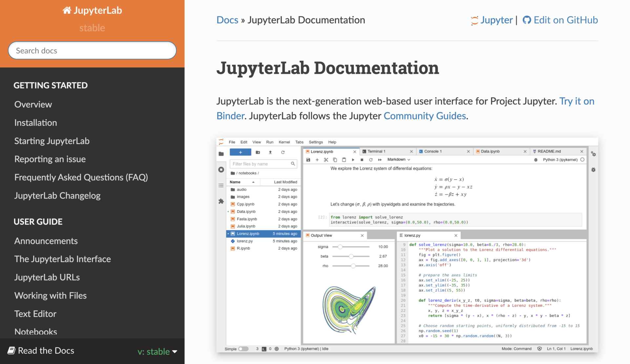Go to Installation in the sidebar
The width and height of the screenshot is (630, 364).
point(36,123)
